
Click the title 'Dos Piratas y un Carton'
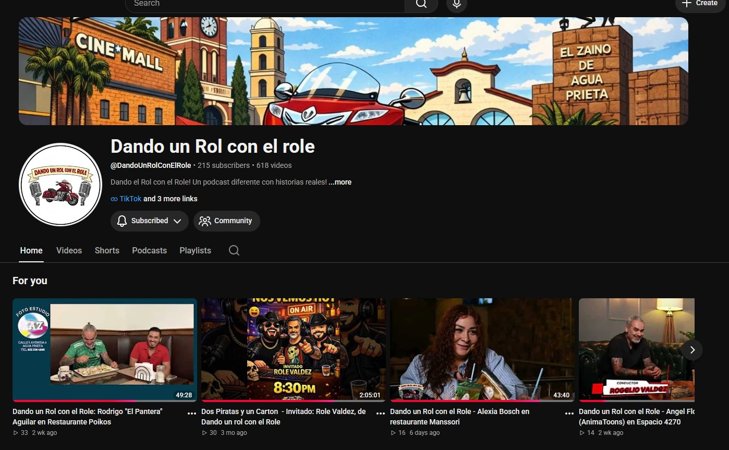click(284, 417)
